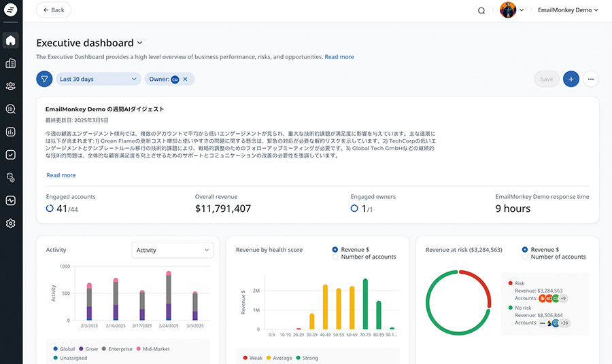Click the 9 hours response time value

pos(513,209)
